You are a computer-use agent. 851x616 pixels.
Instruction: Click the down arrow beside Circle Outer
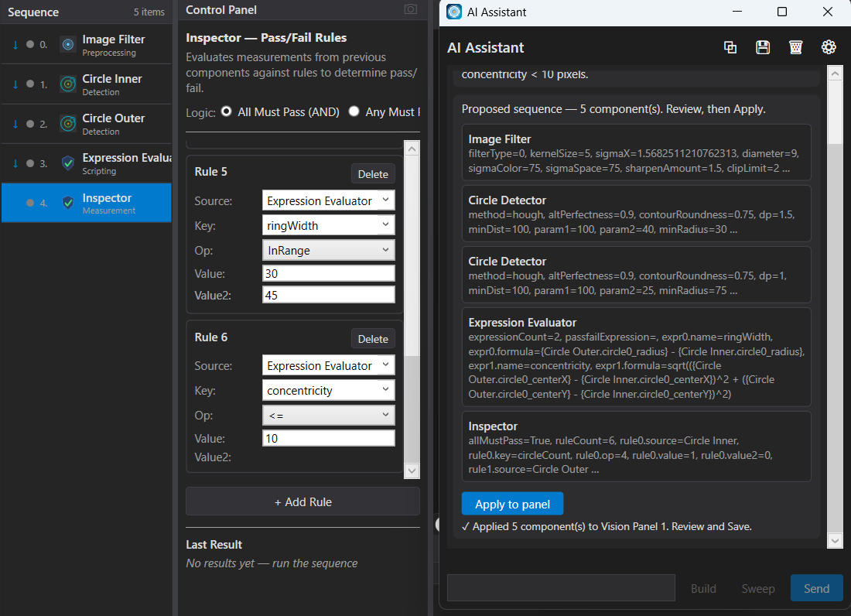pyautogui.click(x=15, y=124)
